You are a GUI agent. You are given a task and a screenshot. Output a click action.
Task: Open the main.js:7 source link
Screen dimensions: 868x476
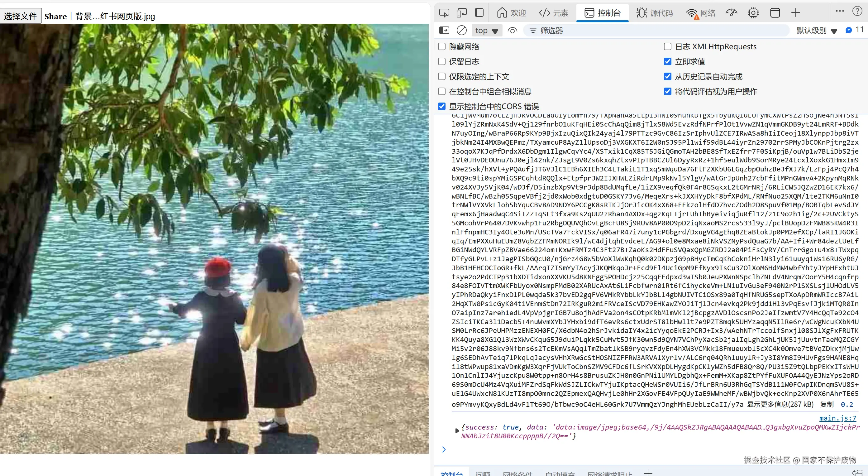[837, 418]
